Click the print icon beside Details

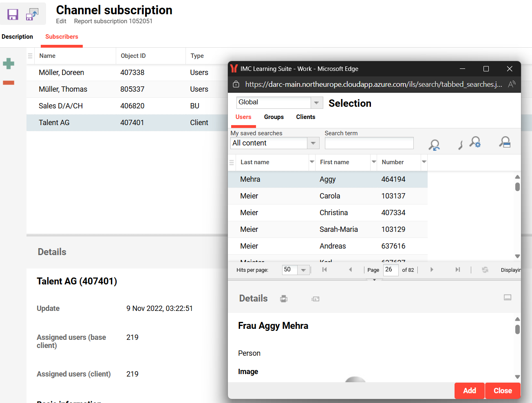(284, 299)
